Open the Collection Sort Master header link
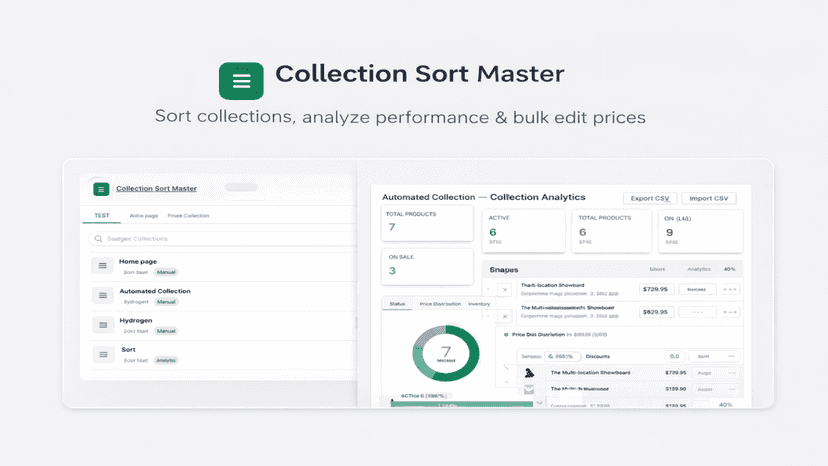 [x=156, y=189]
